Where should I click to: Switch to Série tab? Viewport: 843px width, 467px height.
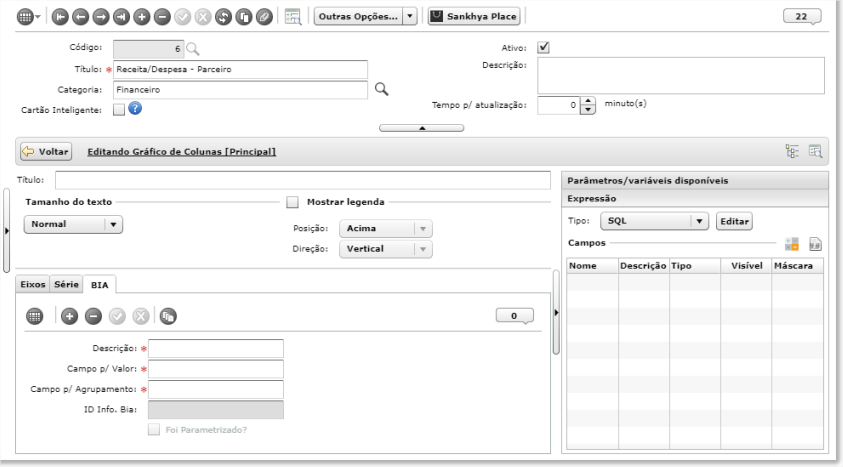click(x=66, y=284)
